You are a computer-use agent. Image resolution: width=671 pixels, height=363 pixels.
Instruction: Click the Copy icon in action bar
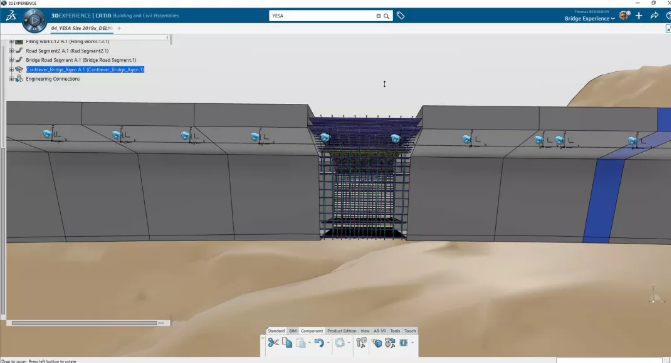pyautogui.click(x=287, y=342)
